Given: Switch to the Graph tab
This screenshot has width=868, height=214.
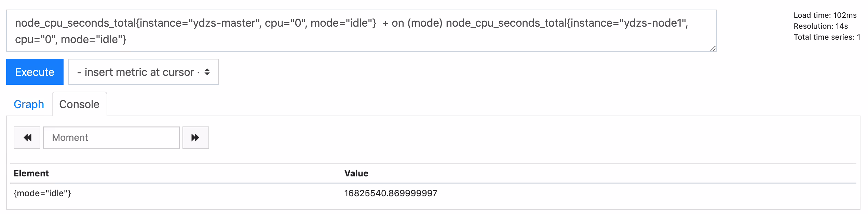Looking at the screenshot, I should tap(29, 104).
